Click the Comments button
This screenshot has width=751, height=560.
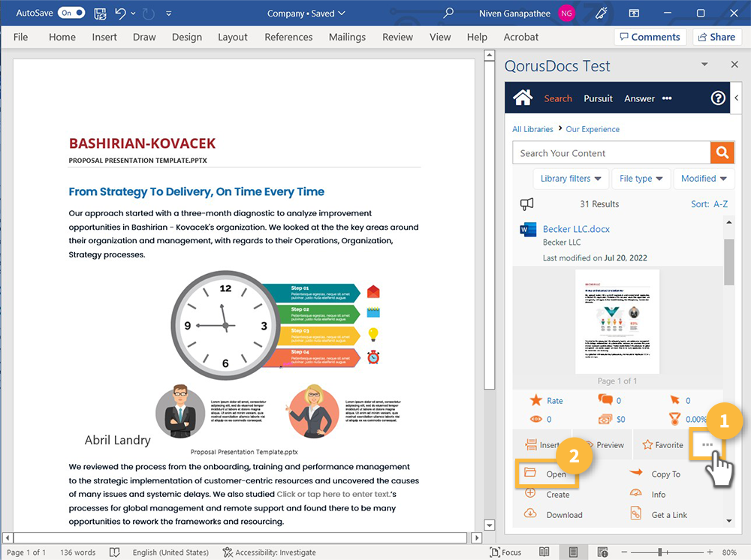coord(650,37)
